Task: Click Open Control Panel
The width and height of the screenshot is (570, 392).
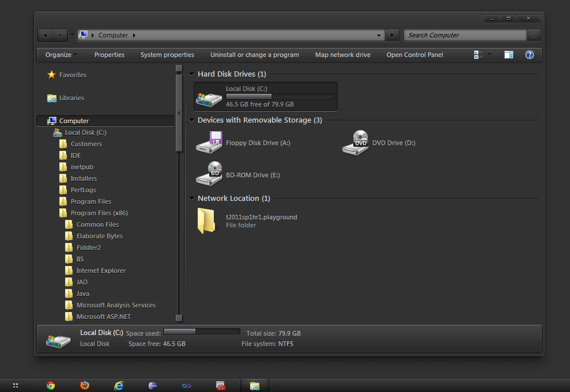Action: (x=414, y=55)
